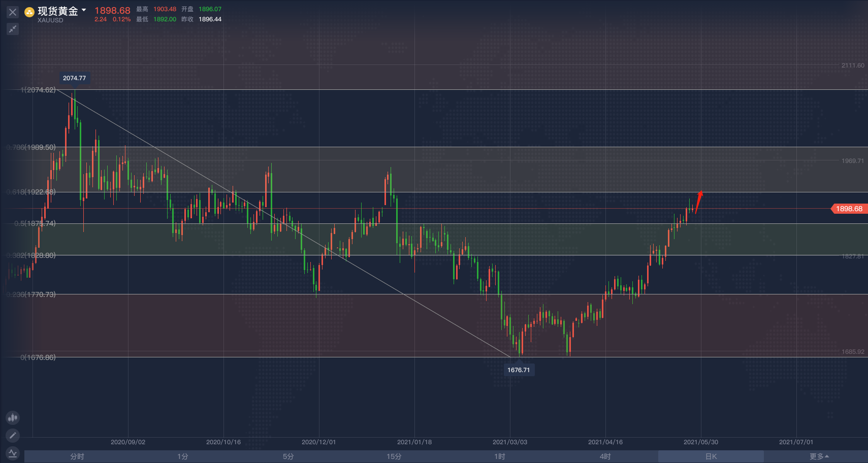
Task: Click the Fibonacci 0(1676.86) level label
Action: [x=38, y=357]
